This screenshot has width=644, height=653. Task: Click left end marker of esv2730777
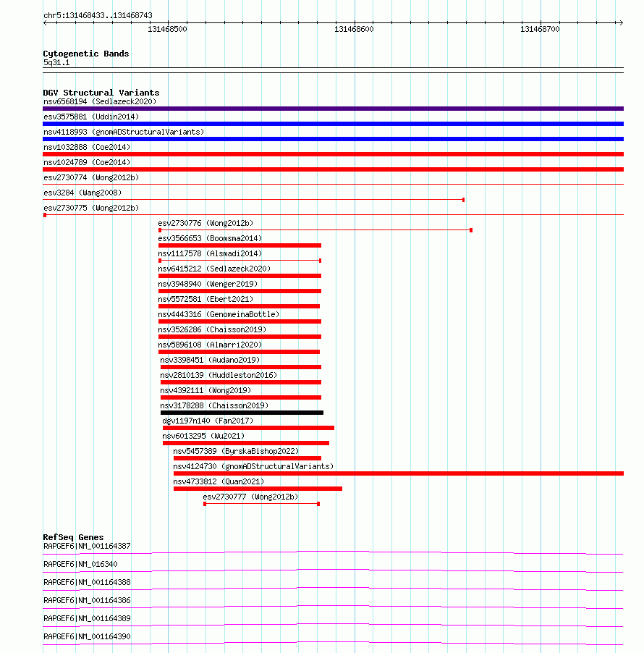coord(205,504)
